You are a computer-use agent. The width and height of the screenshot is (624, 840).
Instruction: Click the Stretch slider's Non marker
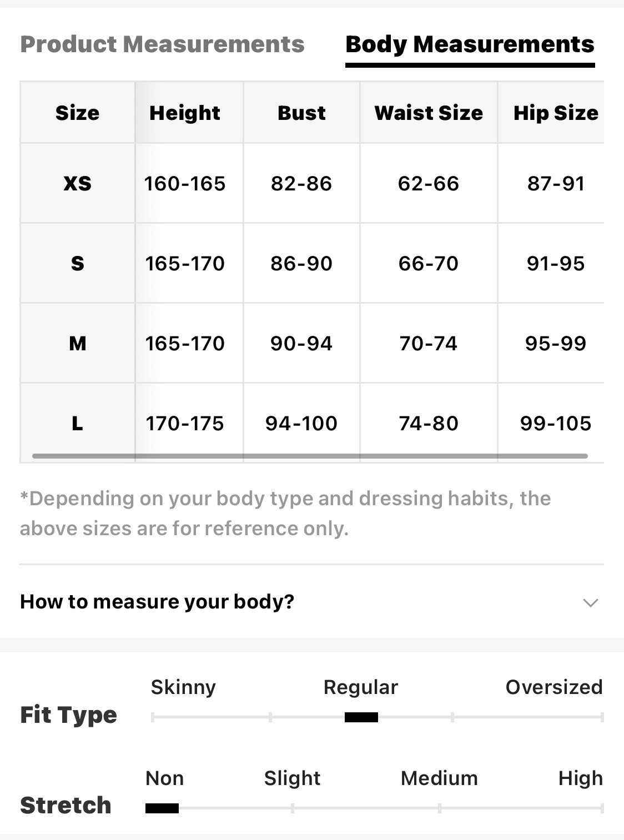pos(162,808)
